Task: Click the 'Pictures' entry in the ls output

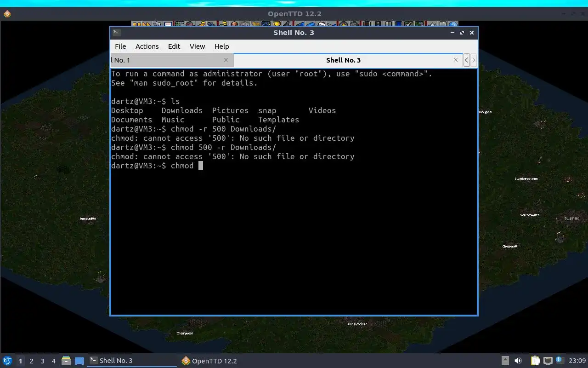Action: (230, 110)
